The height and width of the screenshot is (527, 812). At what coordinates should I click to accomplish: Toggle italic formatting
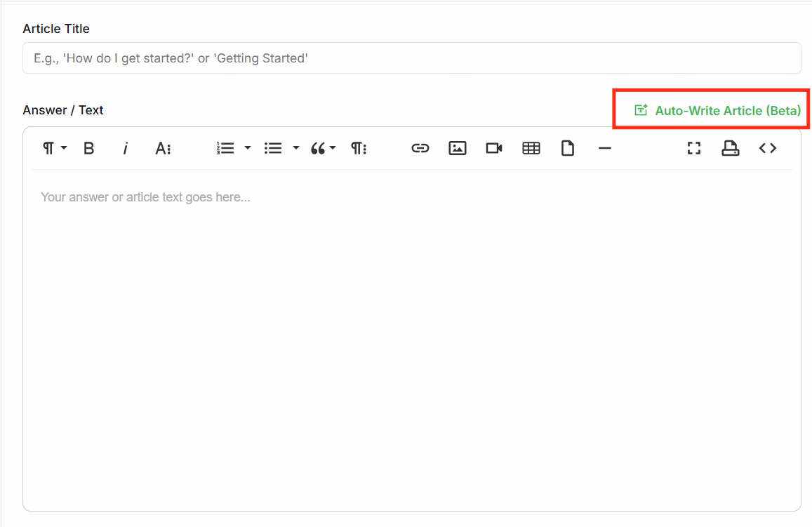(126, 149)
